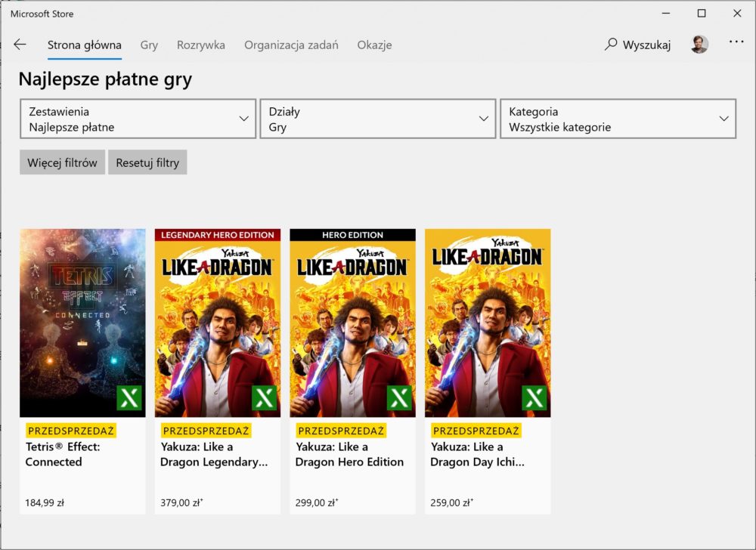Open the Okazje tab
The width and height of the screenshot is (756, 550).
374,45
